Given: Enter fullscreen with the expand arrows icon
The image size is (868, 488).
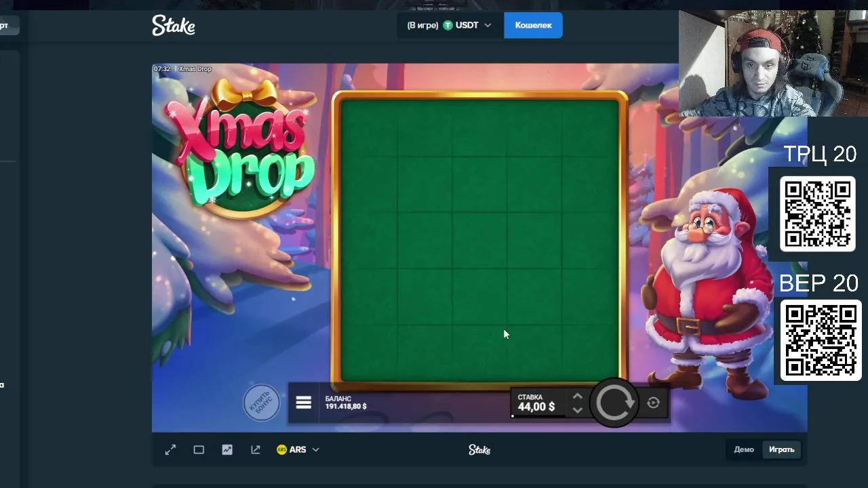Looking at the screenshot, I should 170,449.
